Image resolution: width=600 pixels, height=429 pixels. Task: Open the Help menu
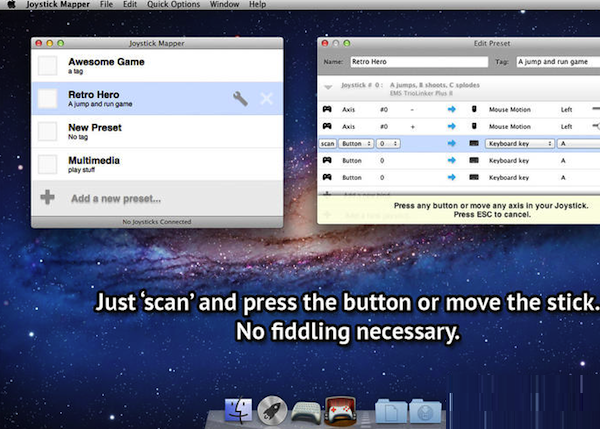(258, 4)
